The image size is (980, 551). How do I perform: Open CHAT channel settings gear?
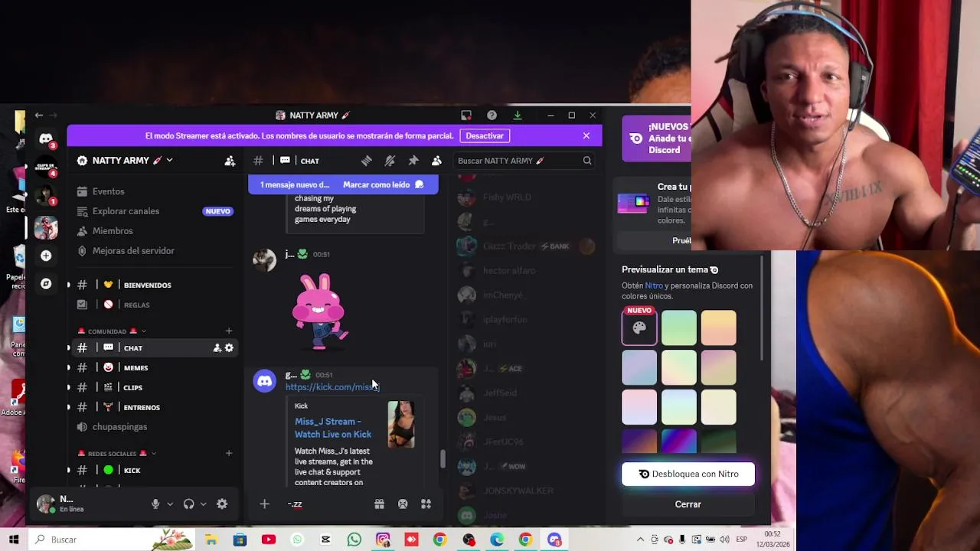pos(229,348)
